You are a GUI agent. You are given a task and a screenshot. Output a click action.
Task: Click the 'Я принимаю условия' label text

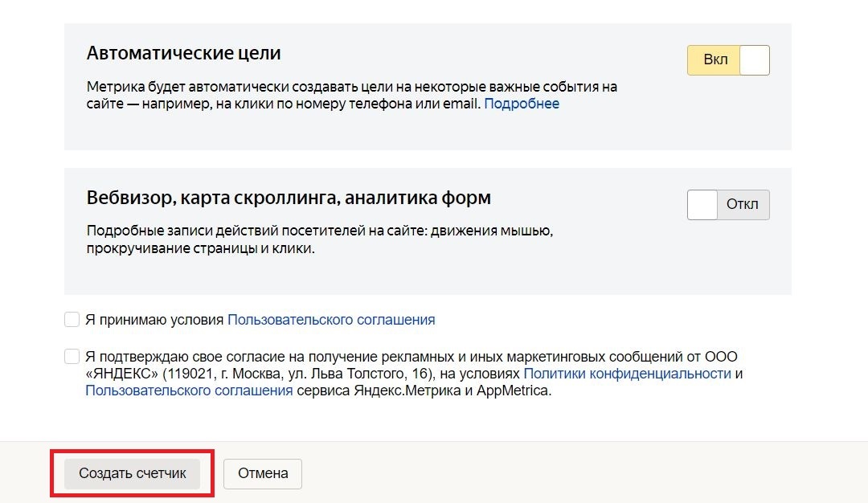coord(154,320)
